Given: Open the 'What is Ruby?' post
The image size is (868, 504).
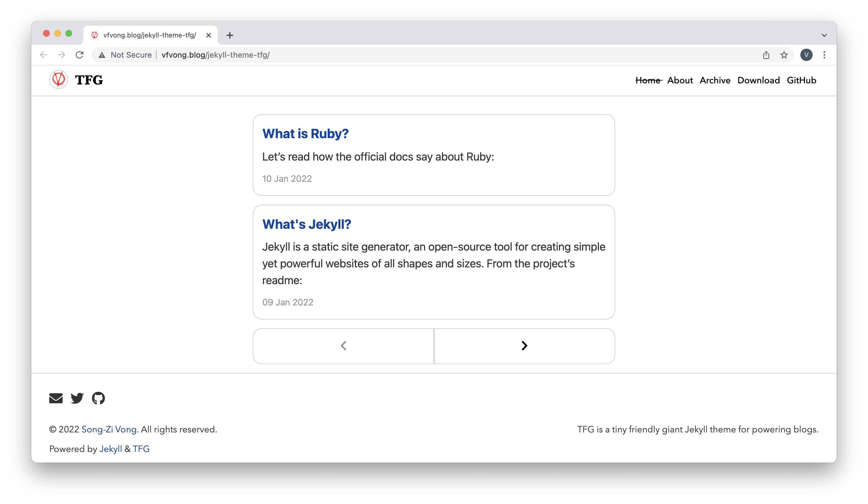Looking at the screenshot, I should click(x=305, y=134).
